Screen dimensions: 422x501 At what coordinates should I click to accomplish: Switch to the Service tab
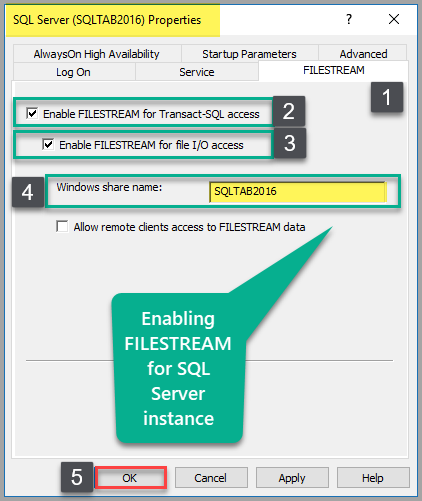[x=197, y=72]
